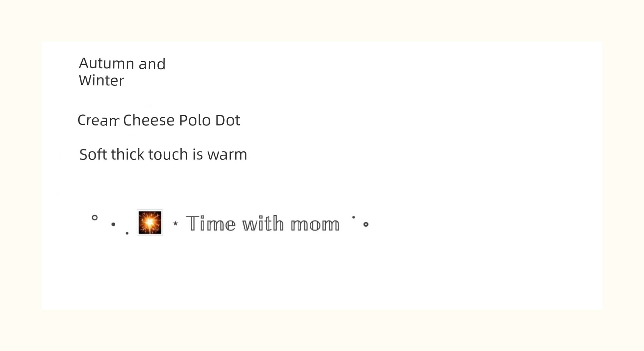Click the outlined word with
644x351 pixels.
tap(263, 224)
